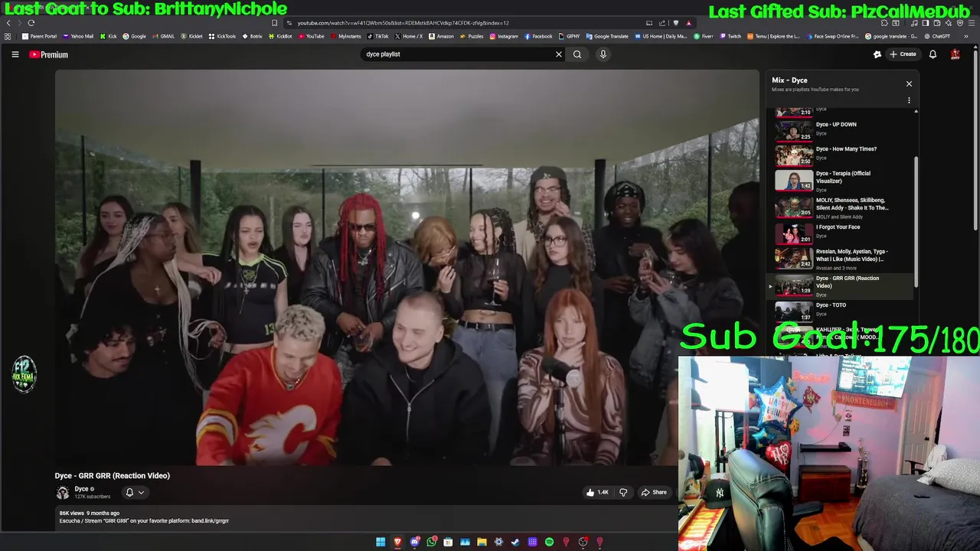Viewport: 980px width, 551px height.
Task: Open the Google Translate bookmark
Action: click(607, 36)
